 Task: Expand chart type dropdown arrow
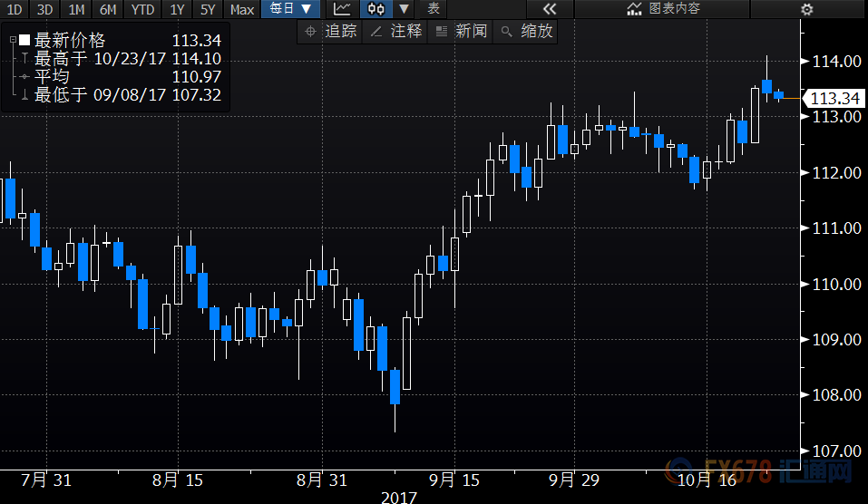405,9
